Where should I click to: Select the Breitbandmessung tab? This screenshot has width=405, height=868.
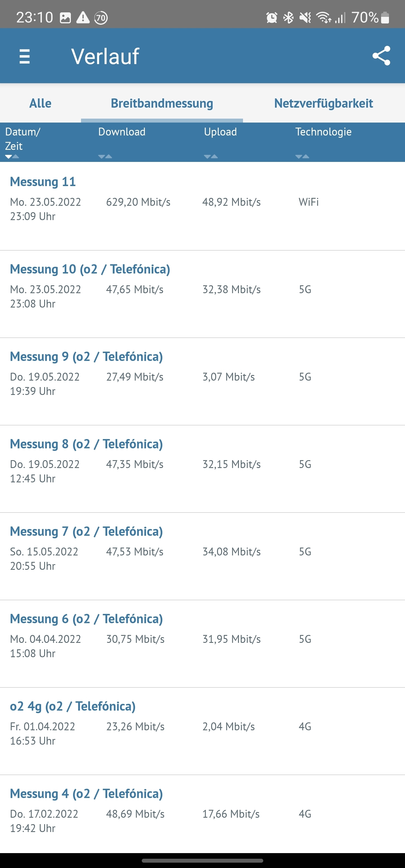(162, 103)
